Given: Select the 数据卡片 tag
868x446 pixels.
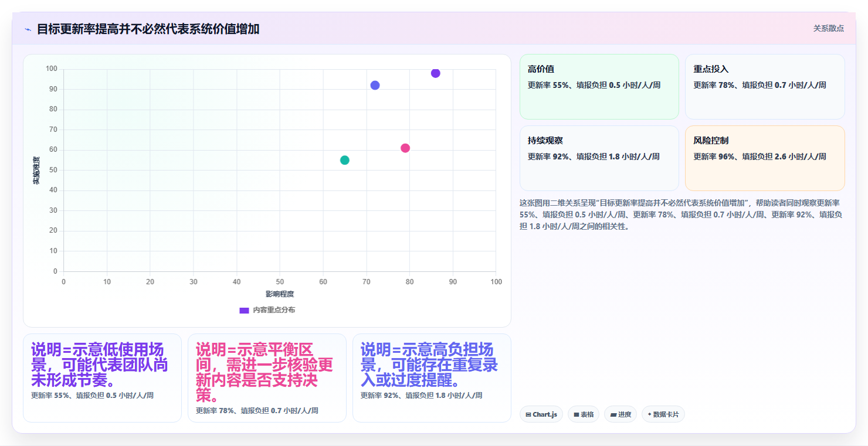Looking at the screenshot, I should click(663, 414).
